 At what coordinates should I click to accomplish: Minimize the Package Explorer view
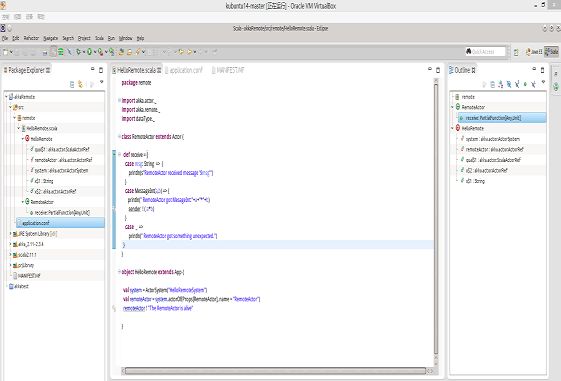click(92, 69)
